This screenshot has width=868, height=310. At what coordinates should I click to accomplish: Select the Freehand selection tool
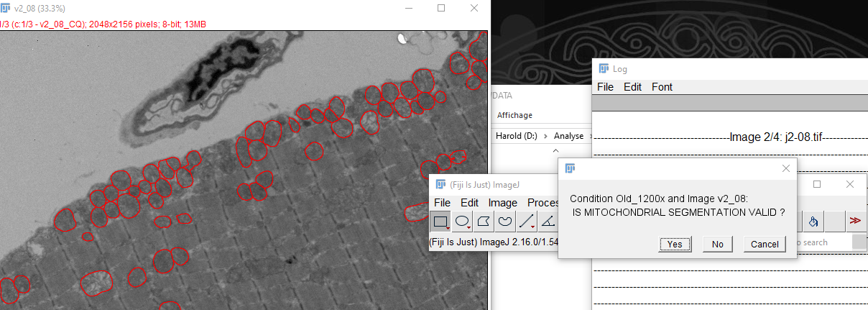tap(505, 221)
